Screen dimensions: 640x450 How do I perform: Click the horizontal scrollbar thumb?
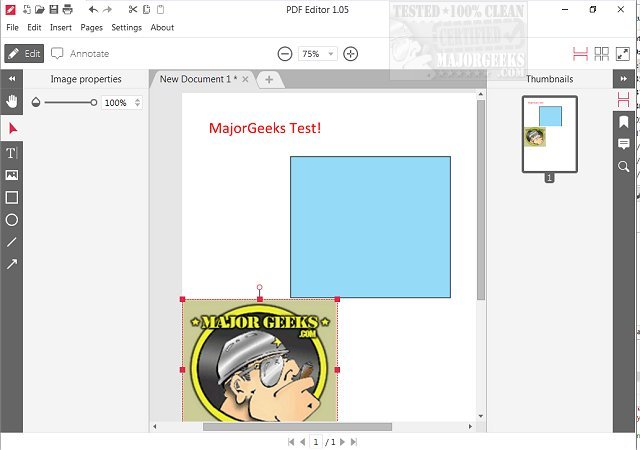pyautogui.click(x=297, y=427)
